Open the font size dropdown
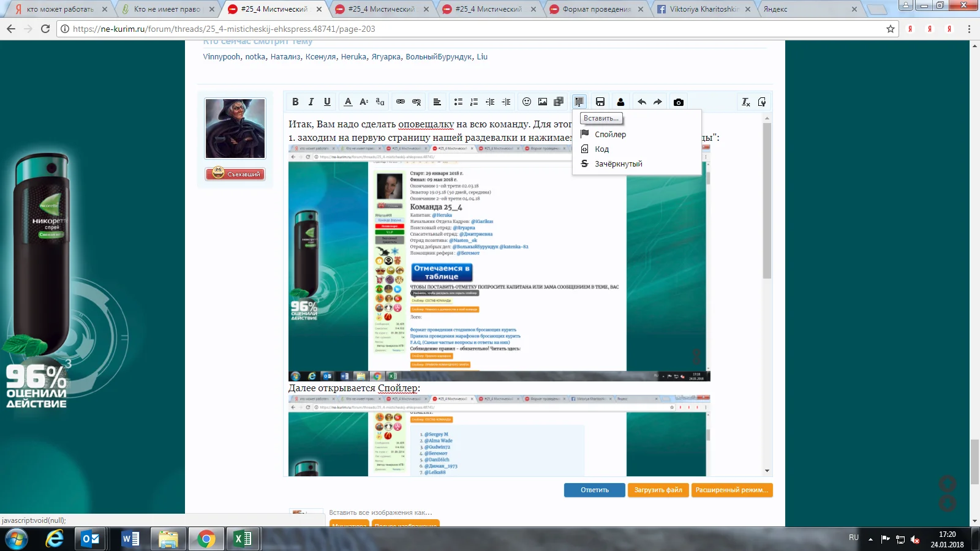 click(364, 102)
